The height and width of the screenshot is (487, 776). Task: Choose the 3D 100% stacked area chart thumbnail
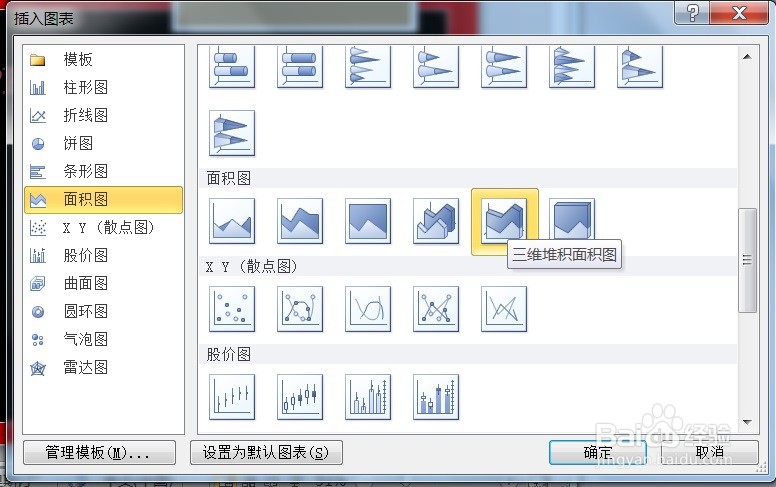coord(572,221)
